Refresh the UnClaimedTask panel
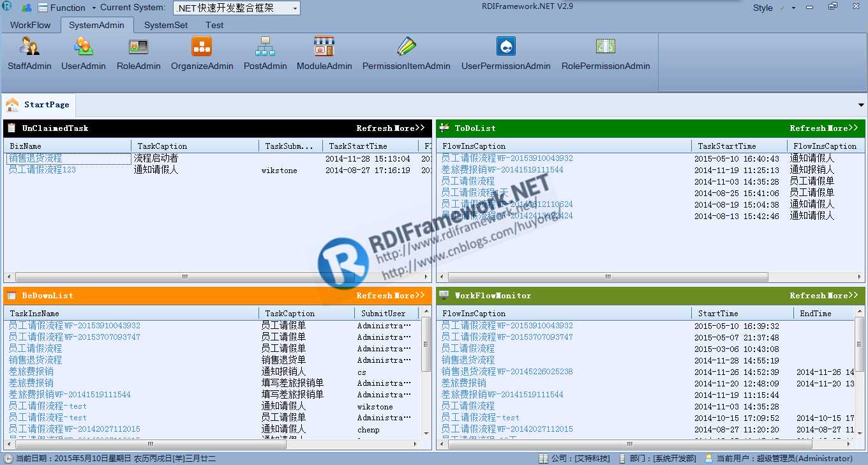This screenshot has height=465, width=868. 375,128
